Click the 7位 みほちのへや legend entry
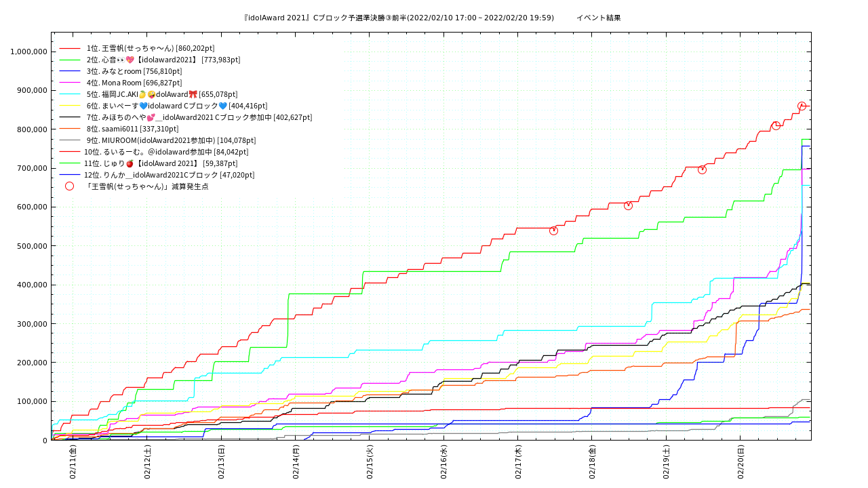Screen dimensions: 868x488 point(199,117)
